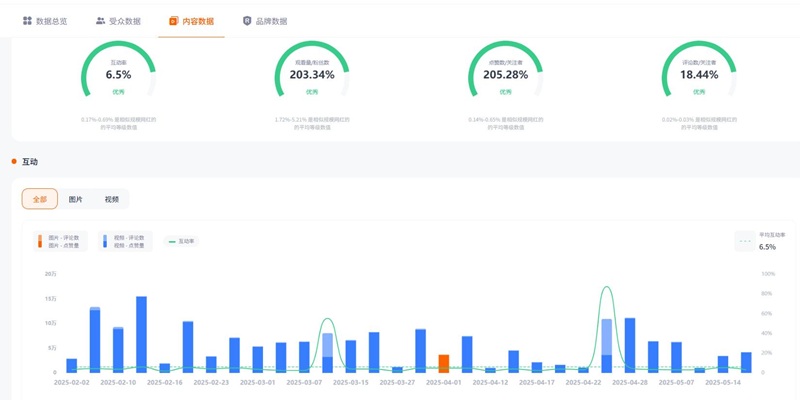
Task: Click the tallest blue bar near 2025-02-10
Action: [x=141, y=334]
